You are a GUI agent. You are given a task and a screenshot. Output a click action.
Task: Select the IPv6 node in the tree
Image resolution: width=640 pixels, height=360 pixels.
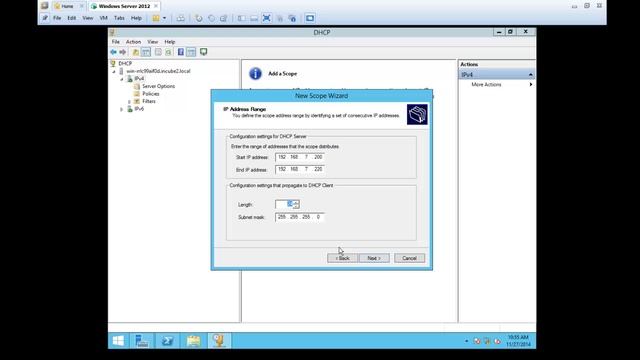click(x=139, y=109)
